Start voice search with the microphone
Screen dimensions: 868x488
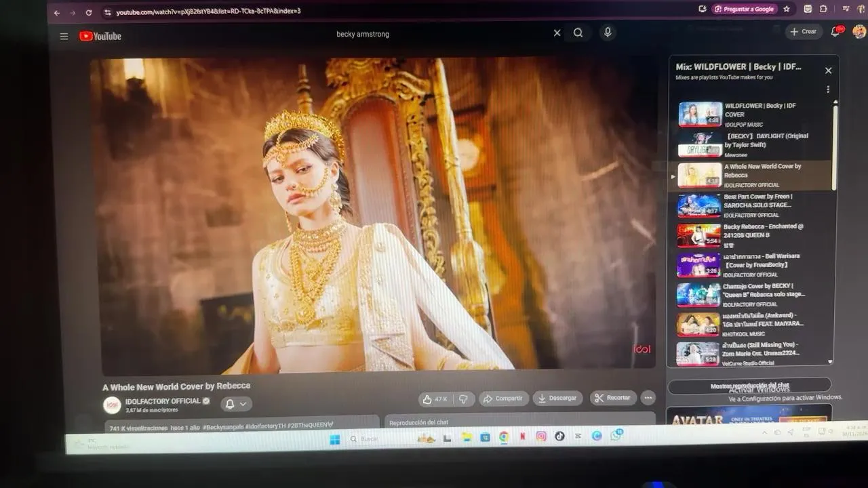click(608, 32)
